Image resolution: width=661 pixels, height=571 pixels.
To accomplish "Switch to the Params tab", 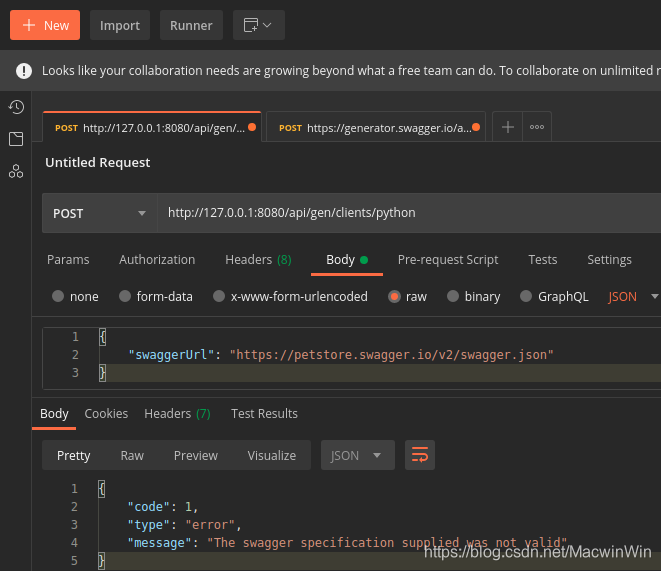I will coord(68,260).
